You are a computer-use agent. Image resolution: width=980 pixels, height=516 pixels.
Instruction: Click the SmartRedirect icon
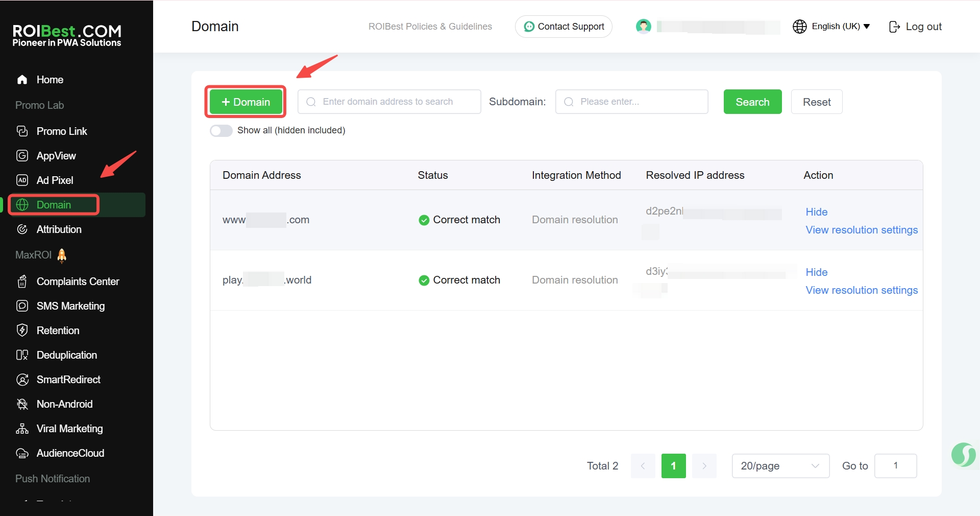[22, 380]
